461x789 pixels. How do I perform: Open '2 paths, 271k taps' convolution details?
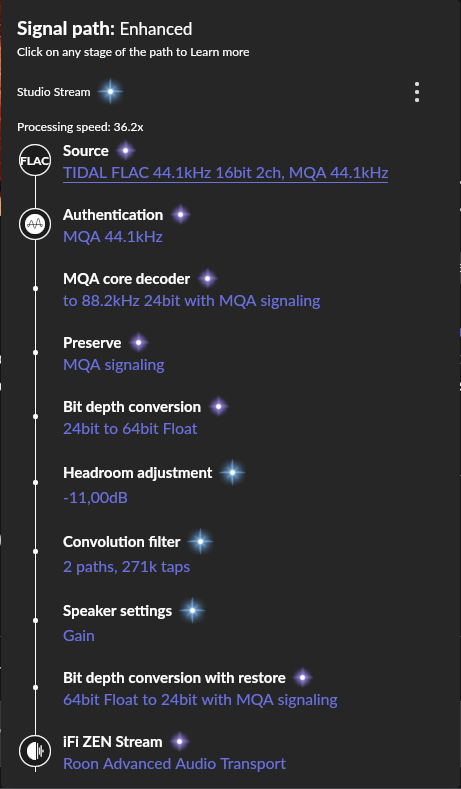coord(126,567)
